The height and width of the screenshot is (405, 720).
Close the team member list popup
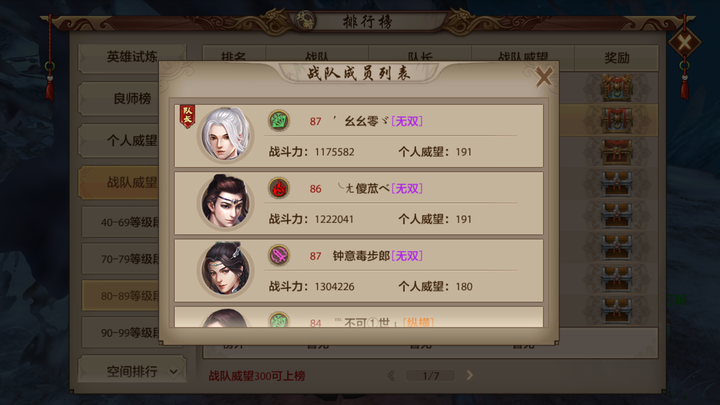[x=544, y=77]
